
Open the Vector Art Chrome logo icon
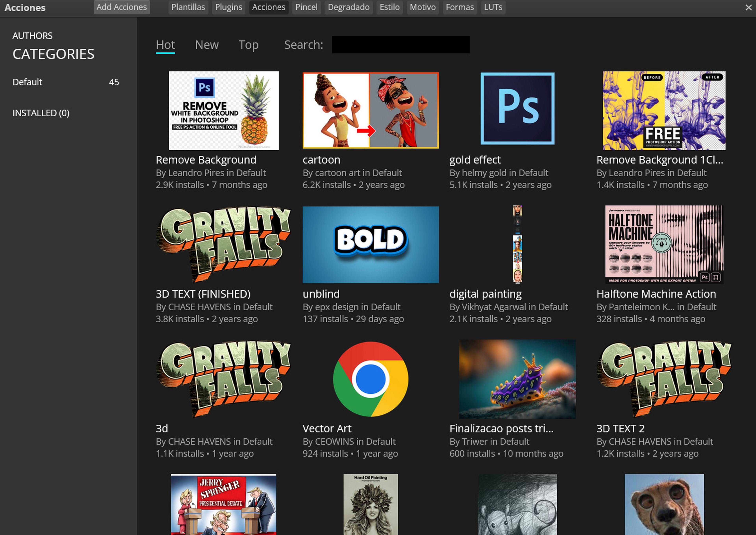coord(370,379)
